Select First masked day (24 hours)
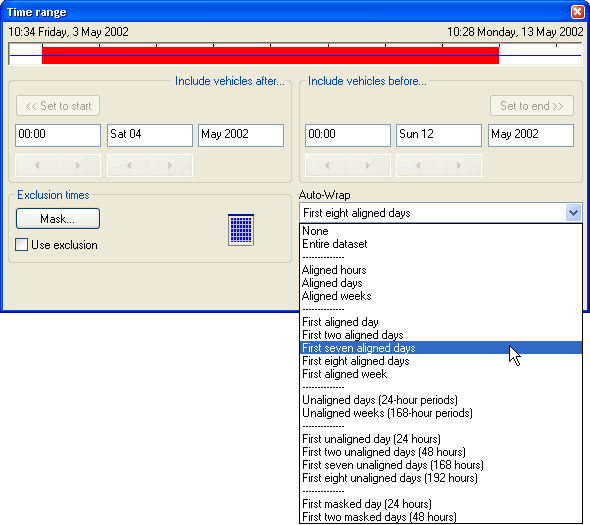This screenshot has height=525, width=590. pos(441,504)
